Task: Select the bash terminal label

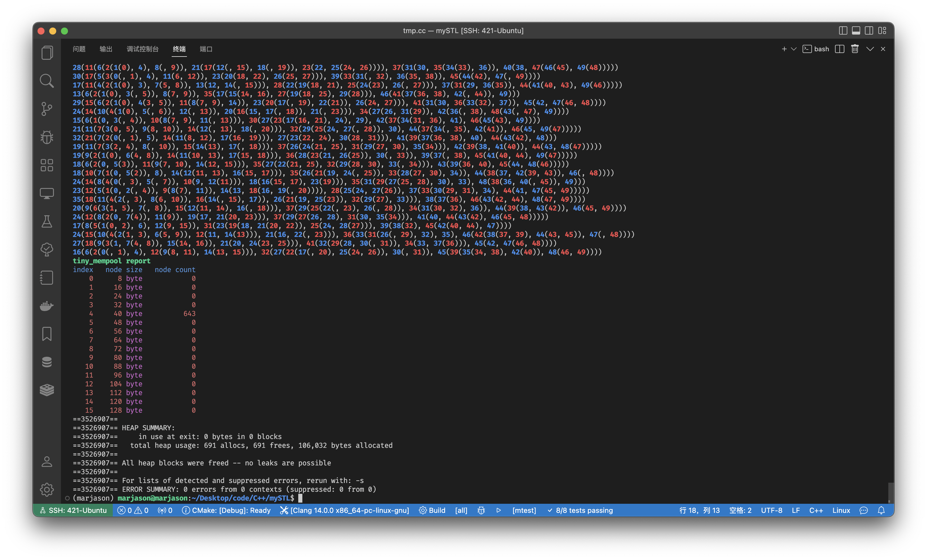Action: [816, 49]
